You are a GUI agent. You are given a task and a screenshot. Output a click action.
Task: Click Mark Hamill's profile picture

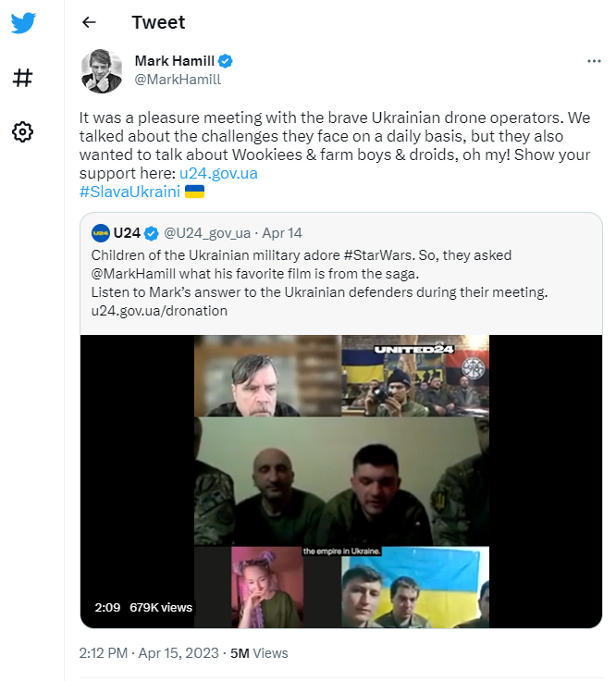click(102, 71)
